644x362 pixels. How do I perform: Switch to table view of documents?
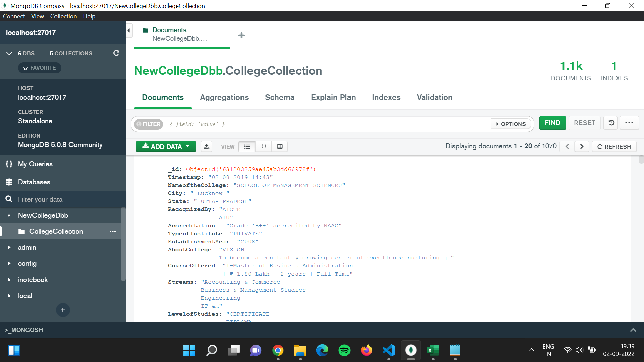280,146
